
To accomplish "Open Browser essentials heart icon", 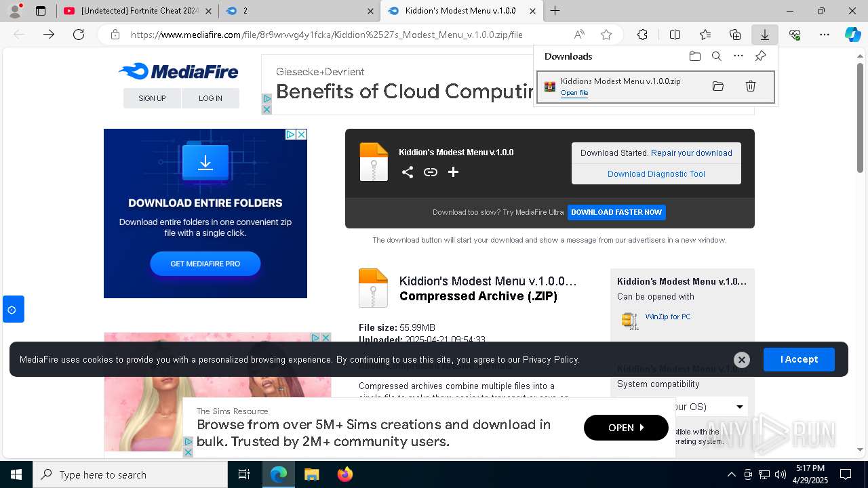I will [x=795, y=35].
